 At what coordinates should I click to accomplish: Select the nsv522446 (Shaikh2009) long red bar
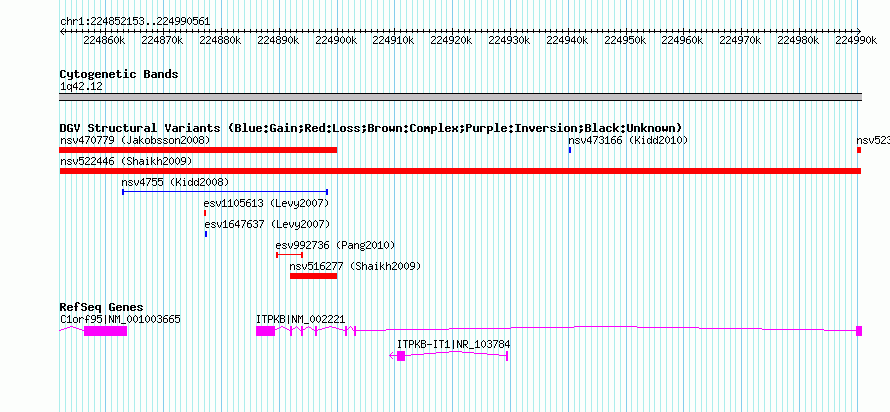coord(460,171)
